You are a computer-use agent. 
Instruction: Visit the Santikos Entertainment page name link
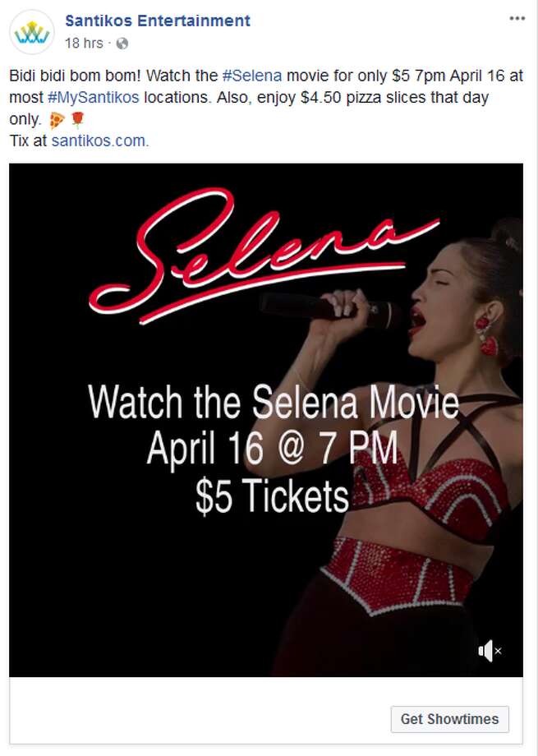[x=158, y=21]
